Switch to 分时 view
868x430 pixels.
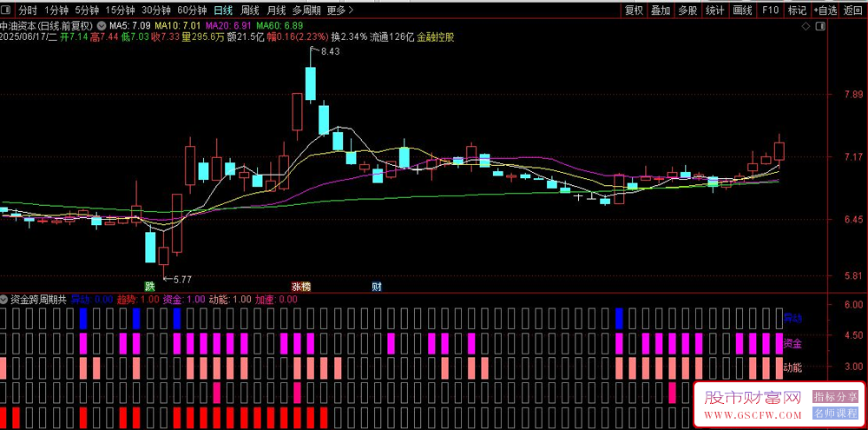(x=27, y=10)
